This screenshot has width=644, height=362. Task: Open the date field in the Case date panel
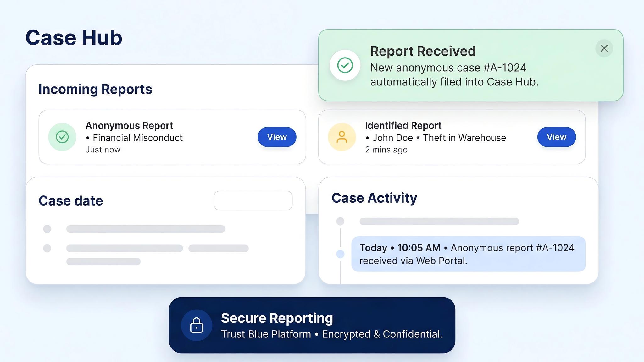point(253,200)
